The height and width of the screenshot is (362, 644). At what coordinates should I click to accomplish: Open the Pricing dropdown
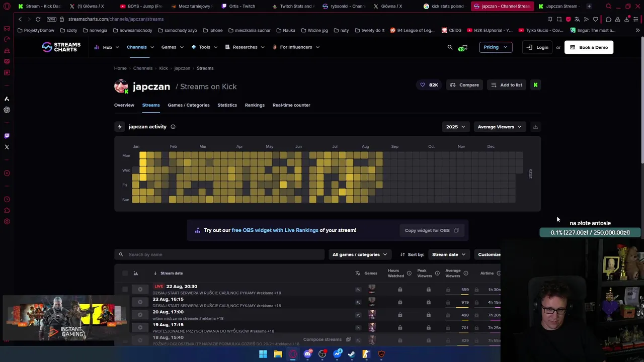click(x=496, y=47)
